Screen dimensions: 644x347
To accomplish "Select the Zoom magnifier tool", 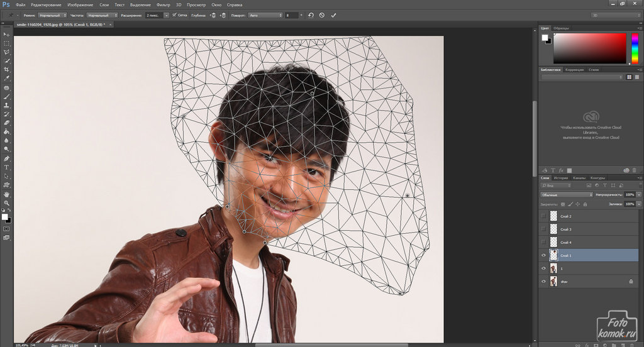I will click(x=6, y=203).
